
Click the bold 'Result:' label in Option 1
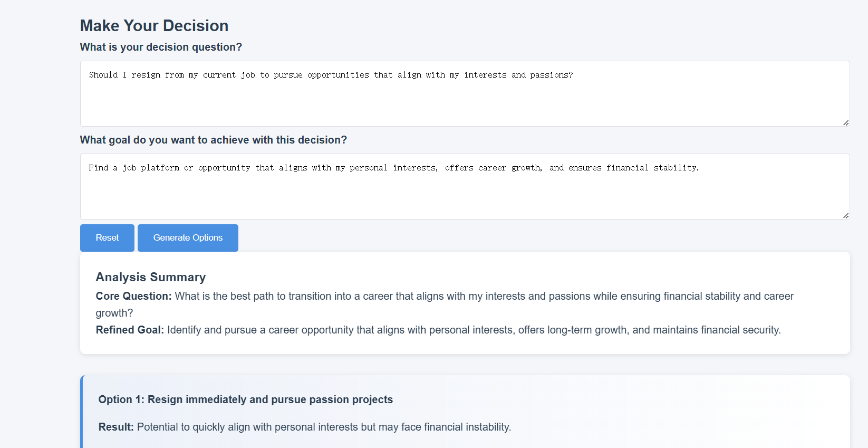[116, 427]
